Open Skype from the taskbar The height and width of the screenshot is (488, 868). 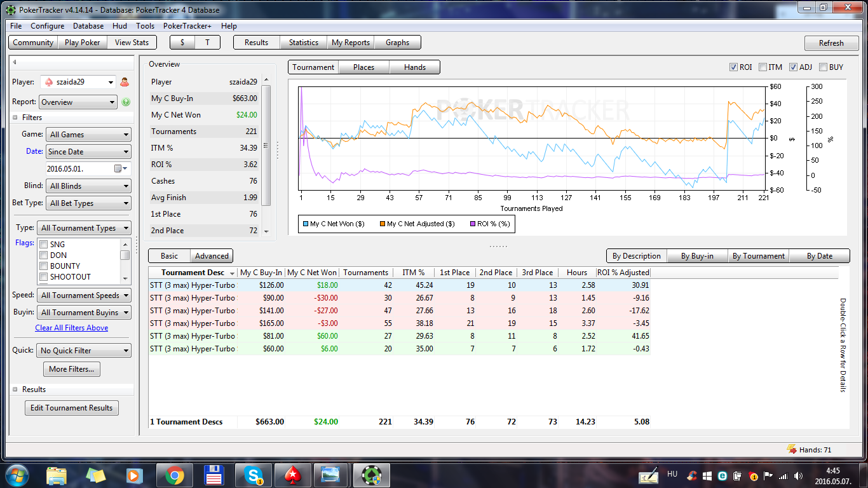tap(254, 475)
